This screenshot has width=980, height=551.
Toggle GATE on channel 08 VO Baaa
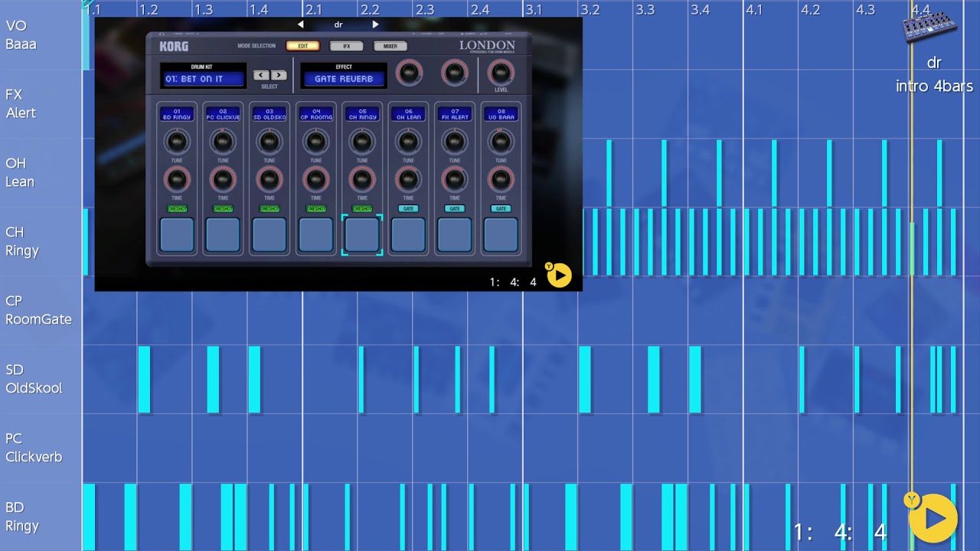(501, 209)
